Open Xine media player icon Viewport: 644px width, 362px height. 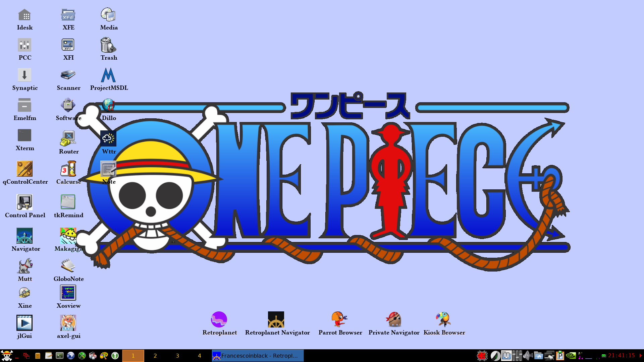tap(24, 293)
